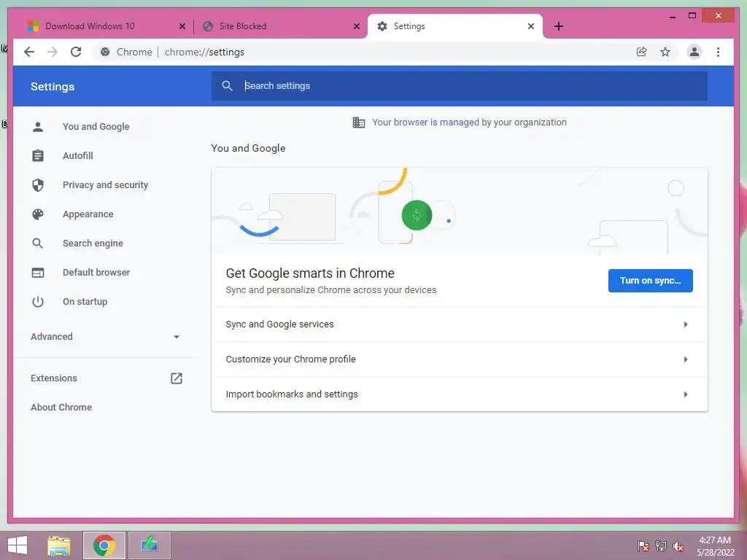Click the Get Google smarts in Chrome heading
Image resolution: width=747 pixels, height=560 pixels.
click(310, 273)
